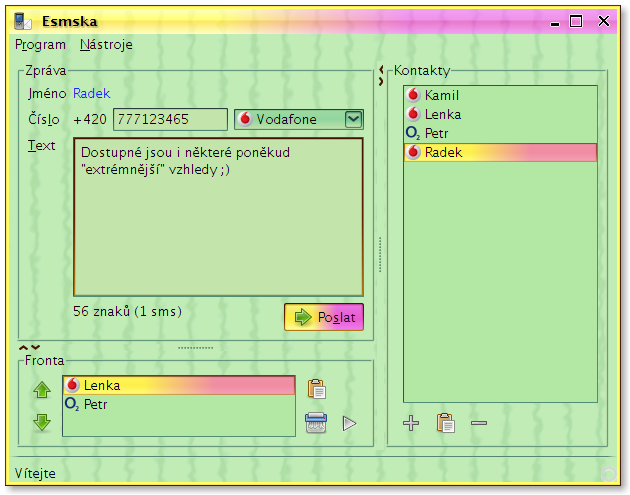This screenshot has height=495, width=630.
Task: Collapse queue panel using up chevron
Action: point(24,347)
